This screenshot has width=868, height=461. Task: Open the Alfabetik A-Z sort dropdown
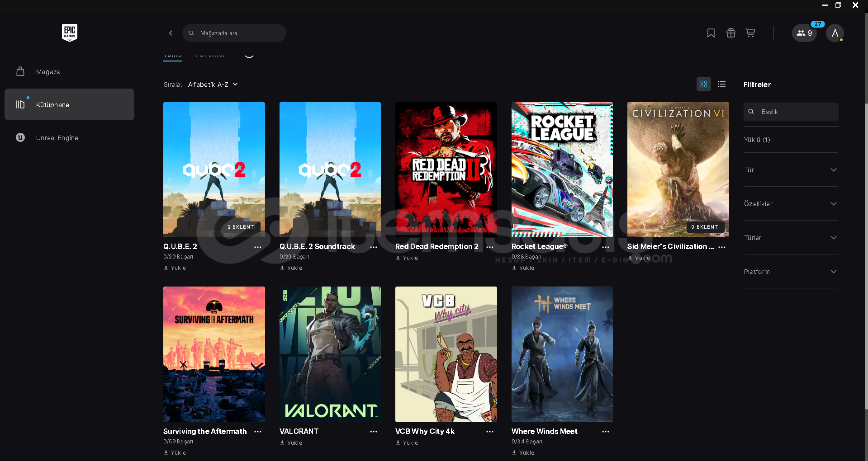[x=213, y=85]
